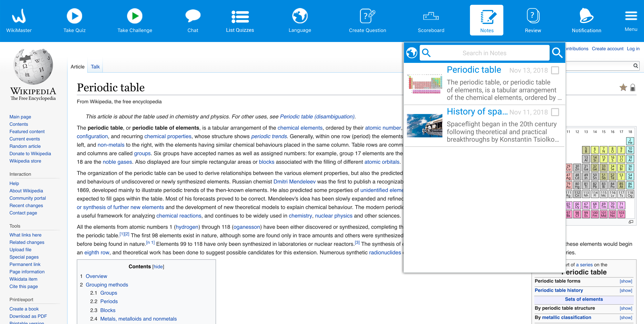This screenshot has width=644, height=324.
Task: Start a quiz with Take Quiz
Action: coord(74,16)
